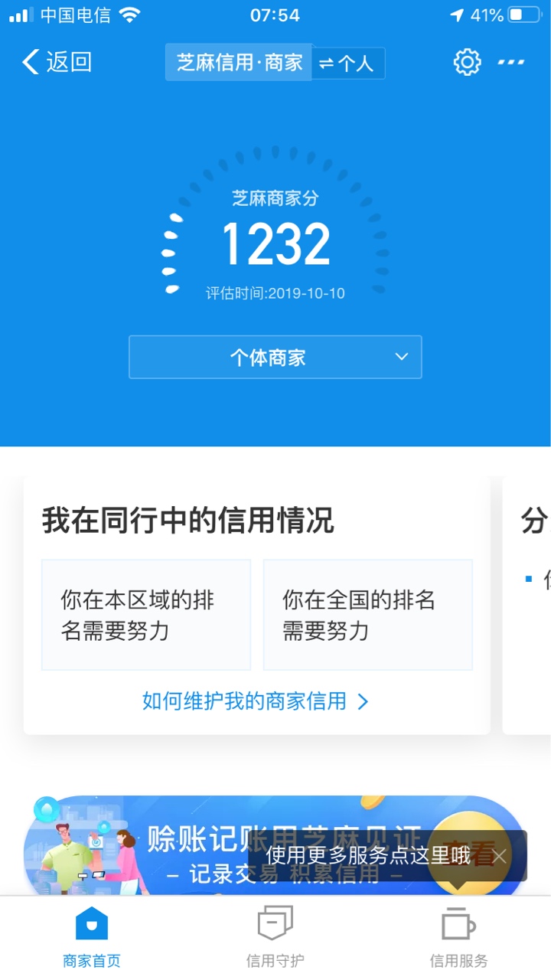Open the 你在本区域的排名需要努力 card
Screen dimensions: 551x980
pyautogui.click(x=146, y=615)
